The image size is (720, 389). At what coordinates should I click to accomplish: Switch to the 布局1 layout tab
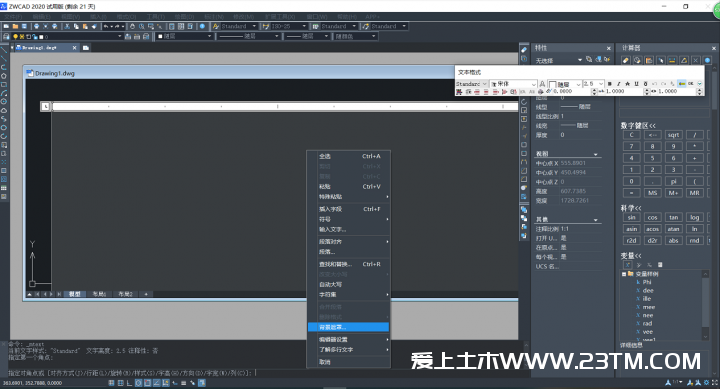point(99,294)
